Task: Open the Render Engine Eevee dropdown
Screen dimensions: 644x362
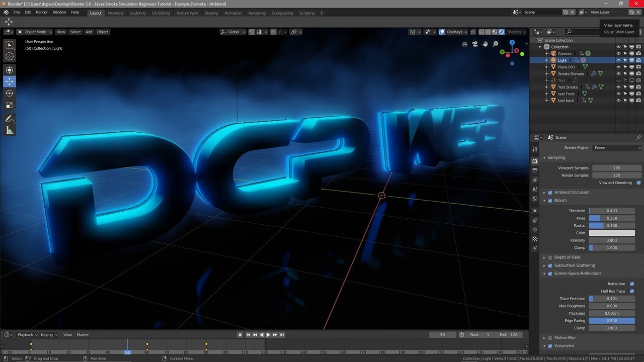Action: click(x=617, y=148)
